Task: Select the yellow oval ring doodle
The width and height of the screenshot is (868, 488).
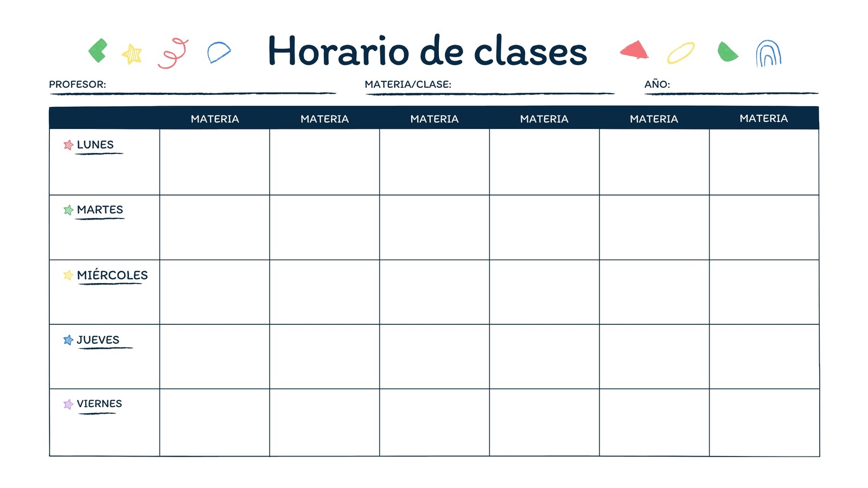Action: point(681,53)
